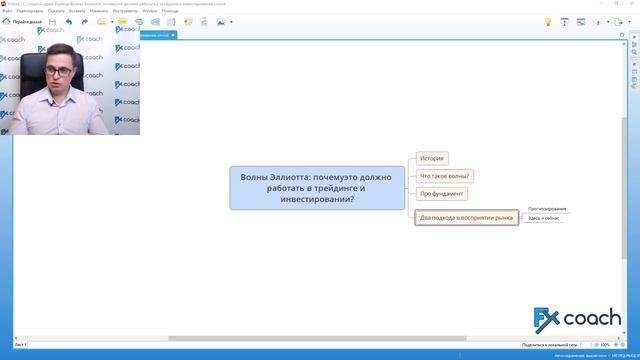640x360 pixels.
Task: Open the Редактировать menu
Action: tap(30, 11)
